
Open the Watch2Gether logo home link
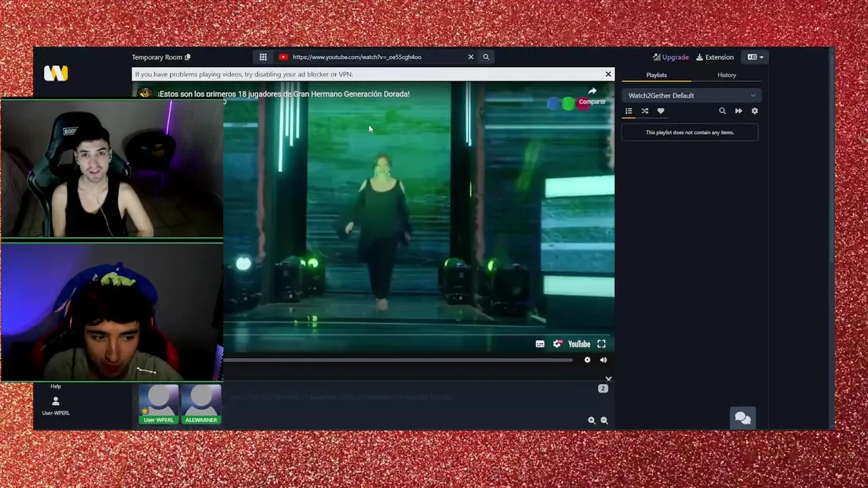click(56, 73)
